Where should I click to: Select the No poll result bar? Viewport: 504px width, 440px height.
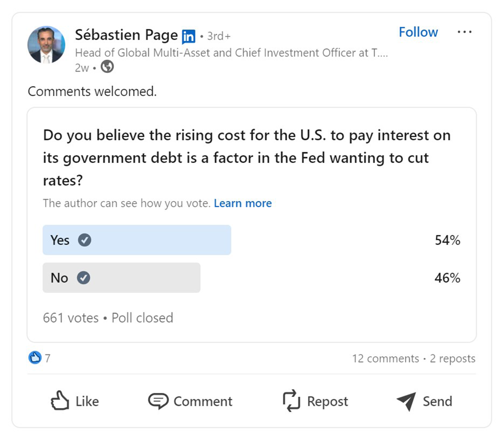(x=121, y=278)
